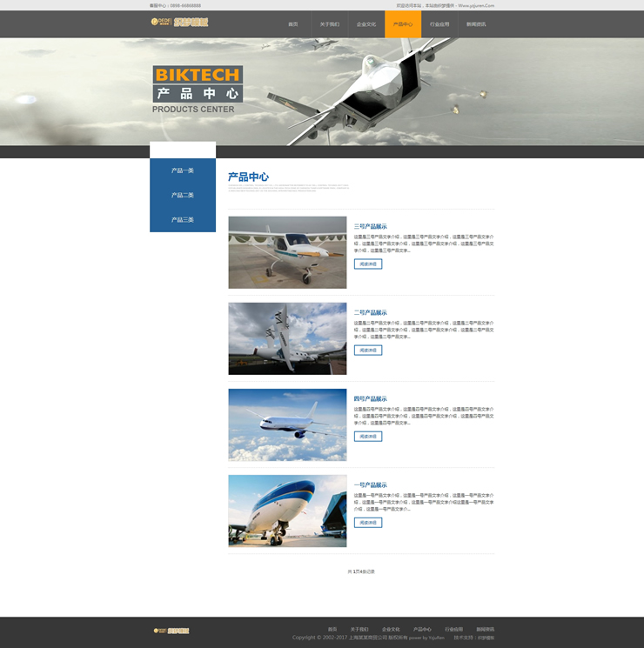Viewport: 644px width, 648px height.
Task: Select 产品一类 in the sidebar
Action: tap(183, 171)
